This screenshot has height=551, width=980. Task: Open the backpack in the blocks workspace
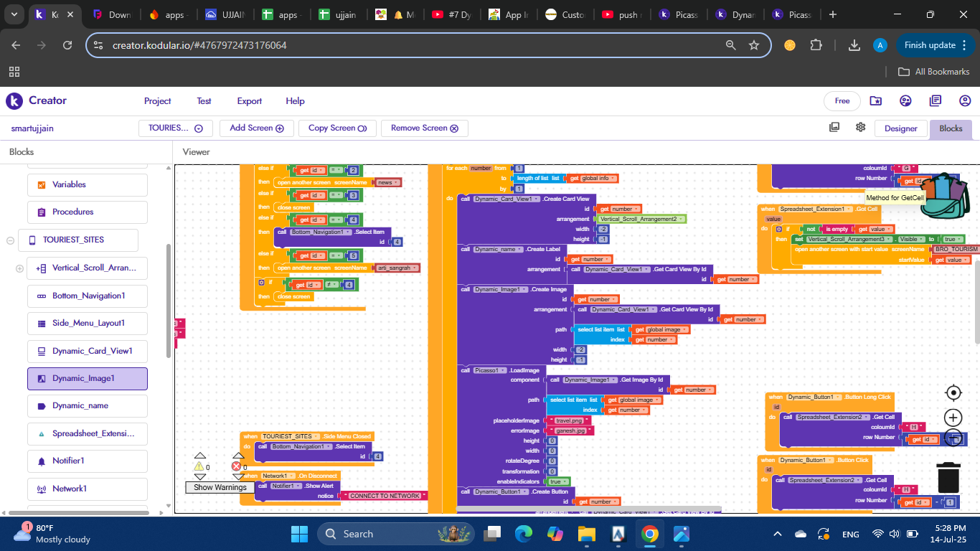(x=945, y=195)
